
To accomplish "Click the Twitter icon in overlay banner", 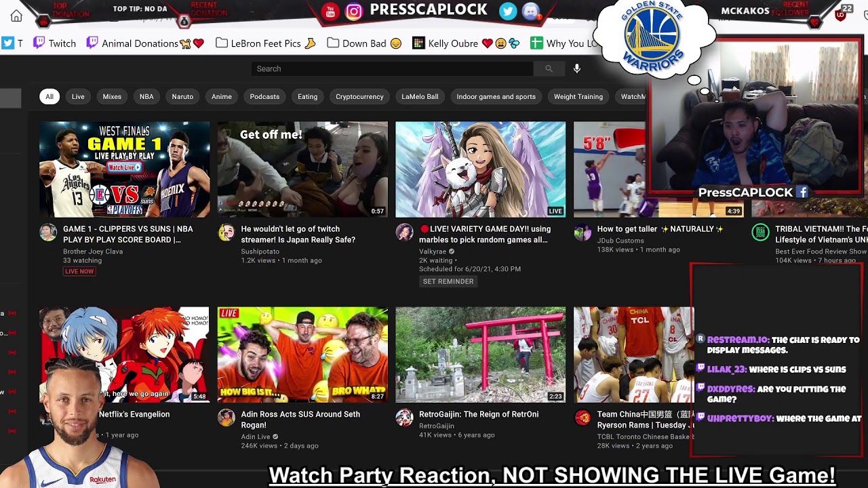I will 508,11.
